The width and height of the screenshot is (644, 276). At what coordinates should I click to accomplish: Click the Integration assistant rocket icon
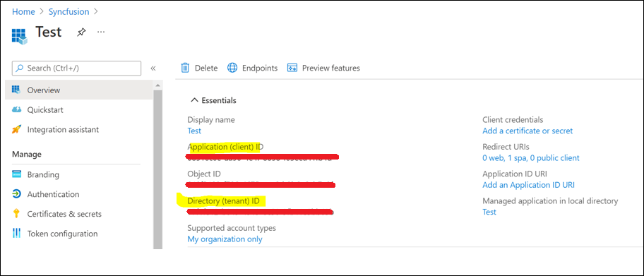(16, 129)
